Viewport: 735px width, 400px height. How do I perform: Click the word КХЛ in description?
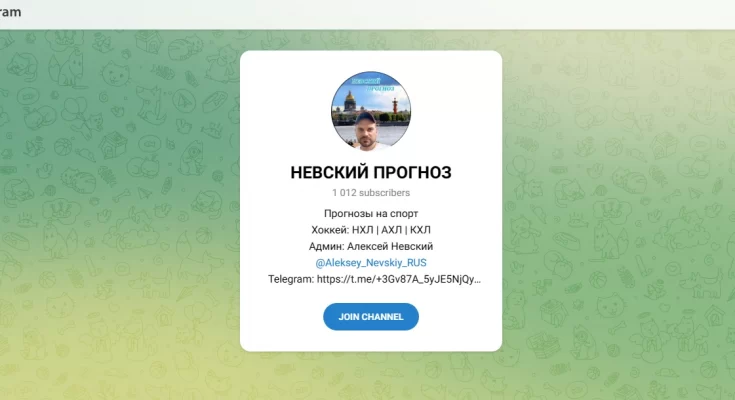click(420, 230)
